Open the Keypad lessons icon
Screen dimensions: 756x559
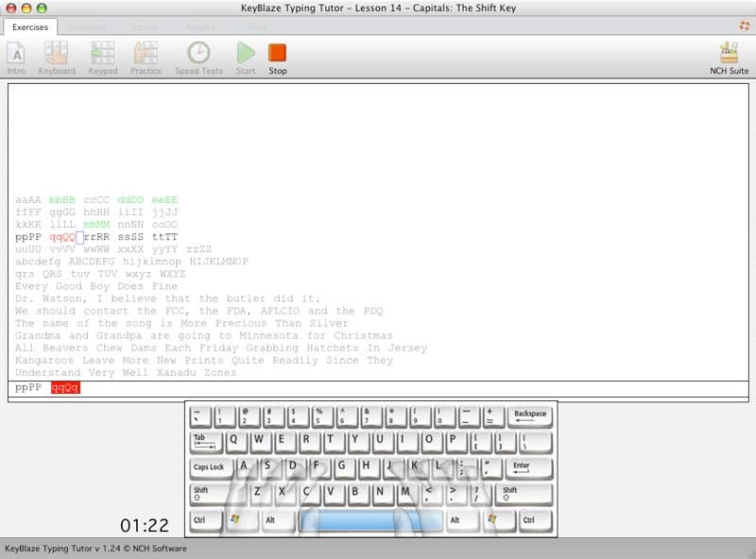(x=103, y=57)
